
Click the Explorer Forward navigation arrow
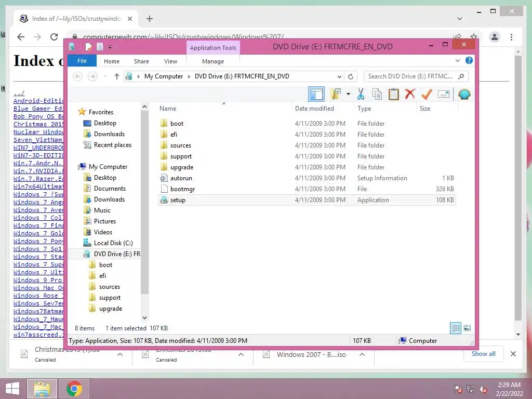coord(92,77)
